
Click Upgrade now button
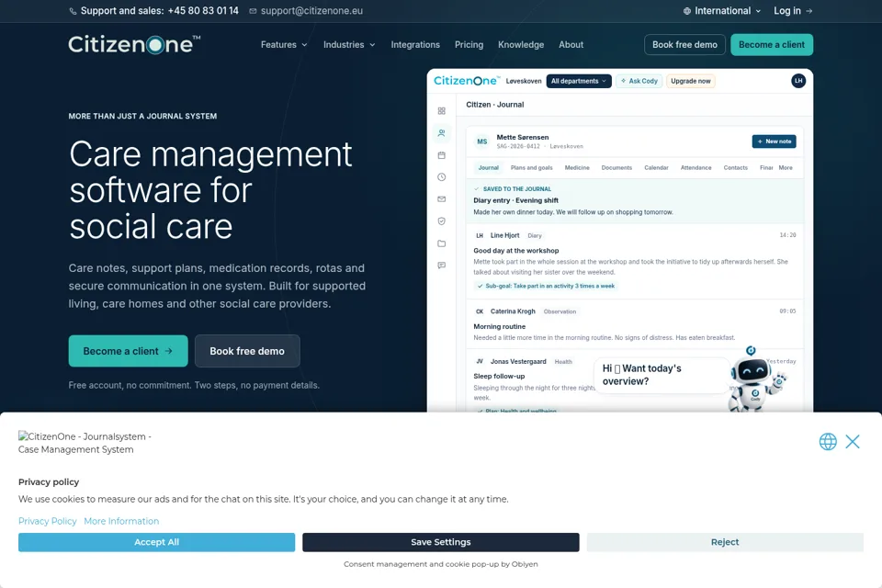[x=690, y=81]
